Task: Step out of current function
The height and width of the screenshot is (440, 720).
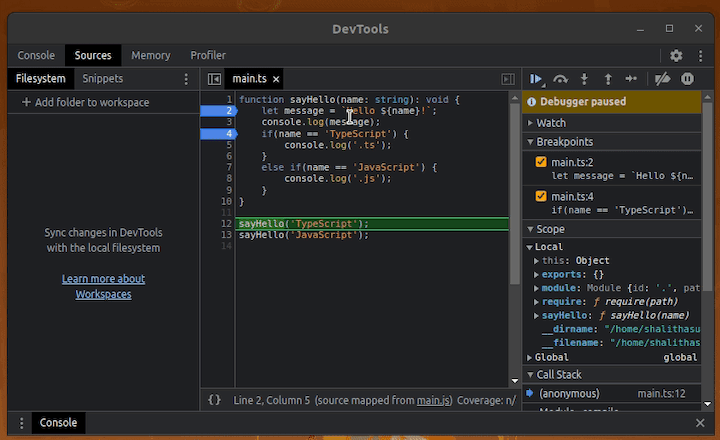Action: [608, 79]
